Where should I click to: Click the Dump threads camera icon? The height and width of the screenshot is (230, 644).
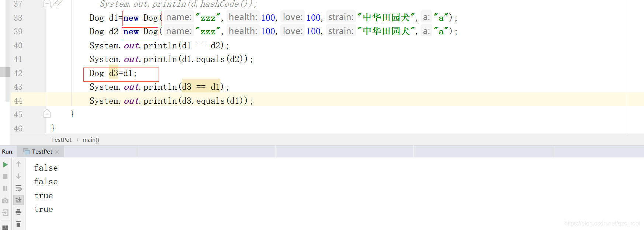(5, 200)
